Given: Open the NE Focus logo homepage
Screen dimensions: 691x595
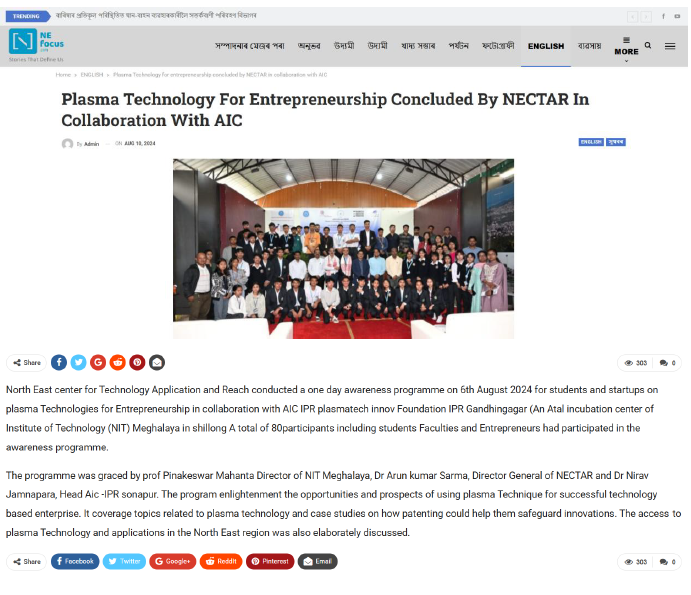Looking at the screenshot, I should click(37, 45).
